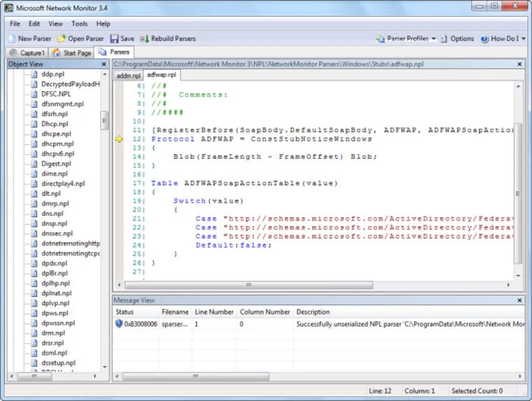Click the Column Number header

click(x=265, y=312)
